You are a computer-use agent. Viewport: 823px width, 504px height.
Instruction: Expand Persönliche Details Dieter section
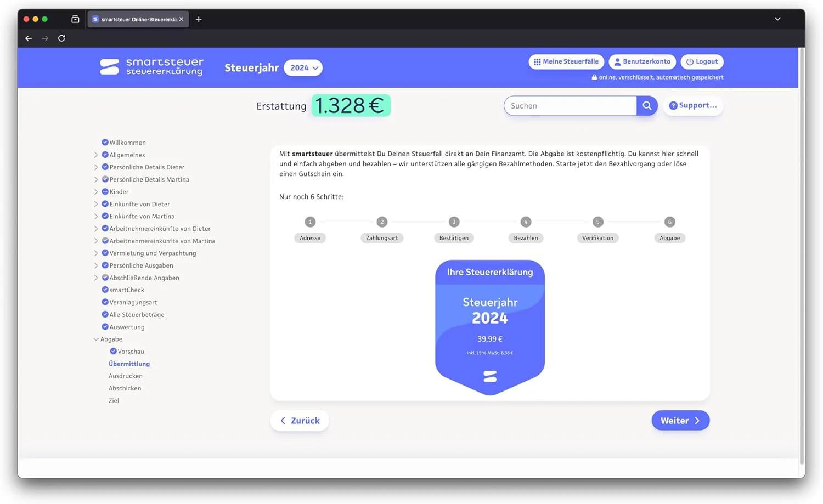pyautogui.click(x=96, y=167)
